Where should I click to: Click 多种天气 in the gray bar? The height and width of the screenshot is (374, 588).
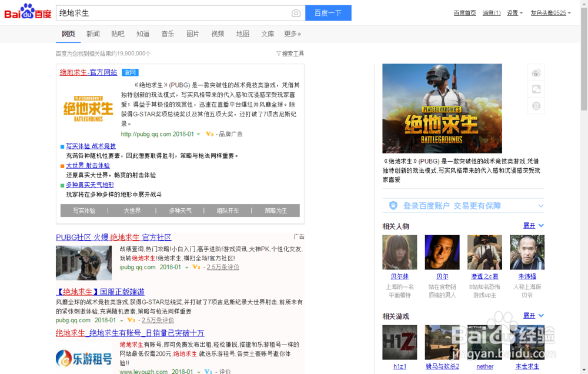coord(180,211)
